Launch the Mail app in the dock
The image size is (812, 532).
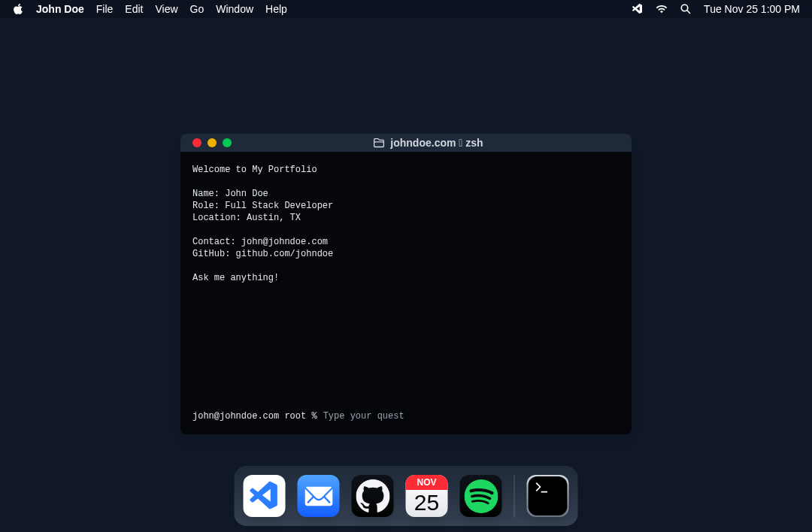tap(318, 496)
